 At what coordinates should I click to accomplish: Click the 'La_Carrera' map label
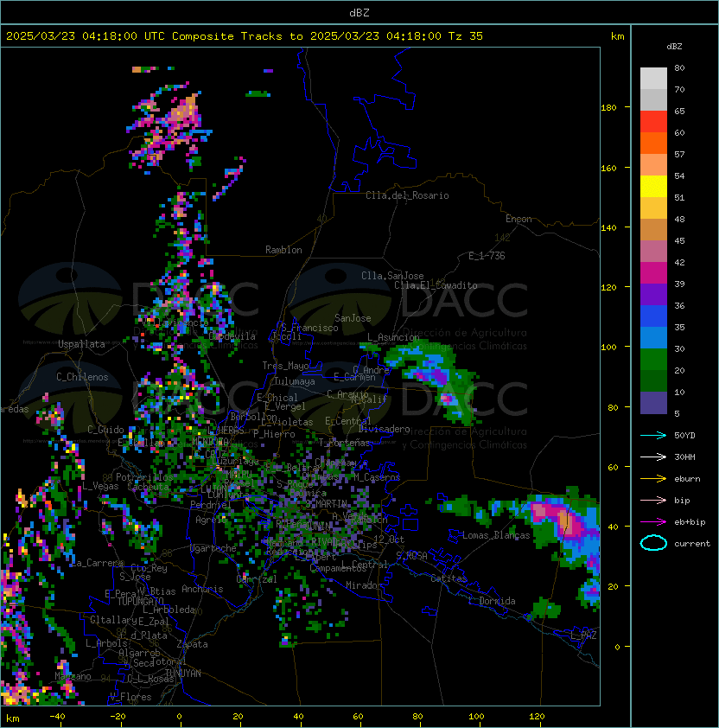[98, 563]
